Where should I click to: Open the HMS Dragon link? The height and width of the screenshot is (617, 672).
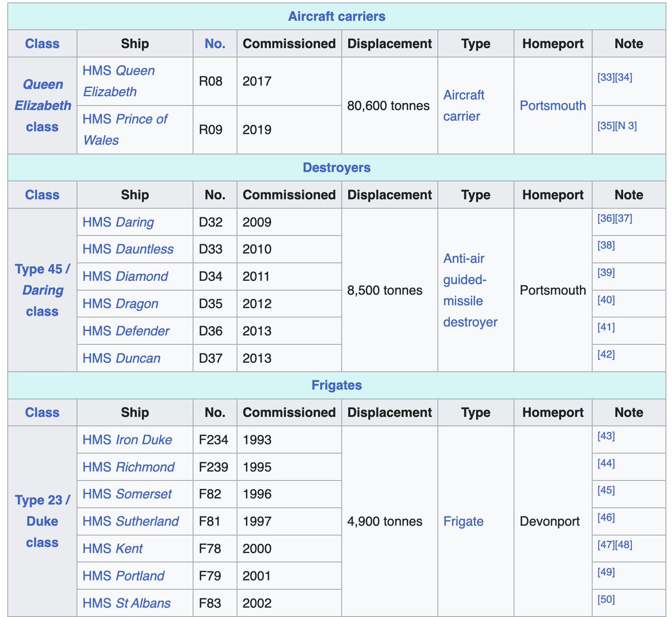pyautogui.click(x=120, y=304)
